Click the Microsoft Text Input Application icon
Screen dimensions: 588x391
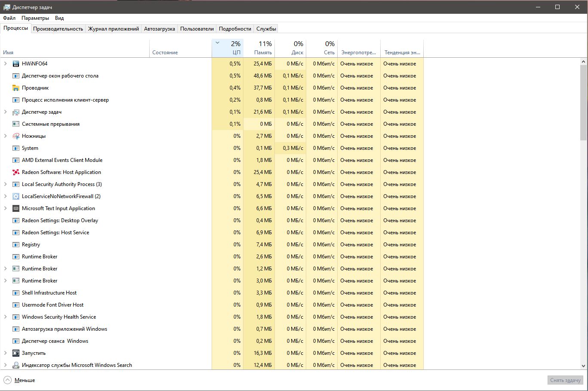(x=16, y=208)
